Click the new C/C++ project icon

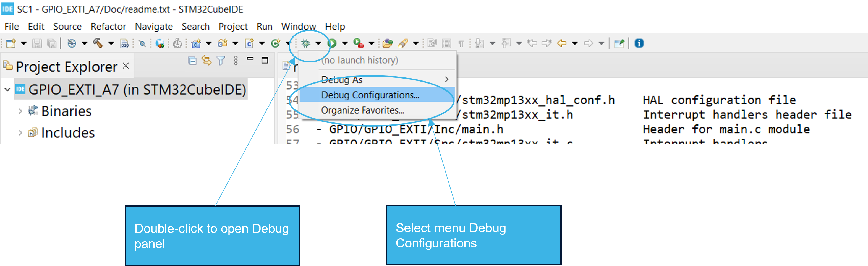click(x=196, y=43)
